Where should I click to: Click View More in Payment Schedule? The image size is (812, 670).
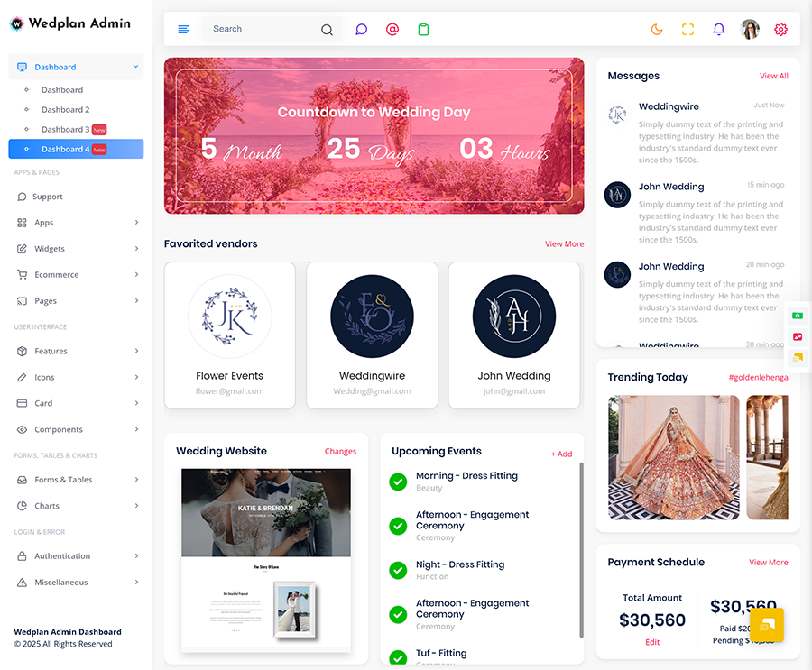tap(769, 563)
